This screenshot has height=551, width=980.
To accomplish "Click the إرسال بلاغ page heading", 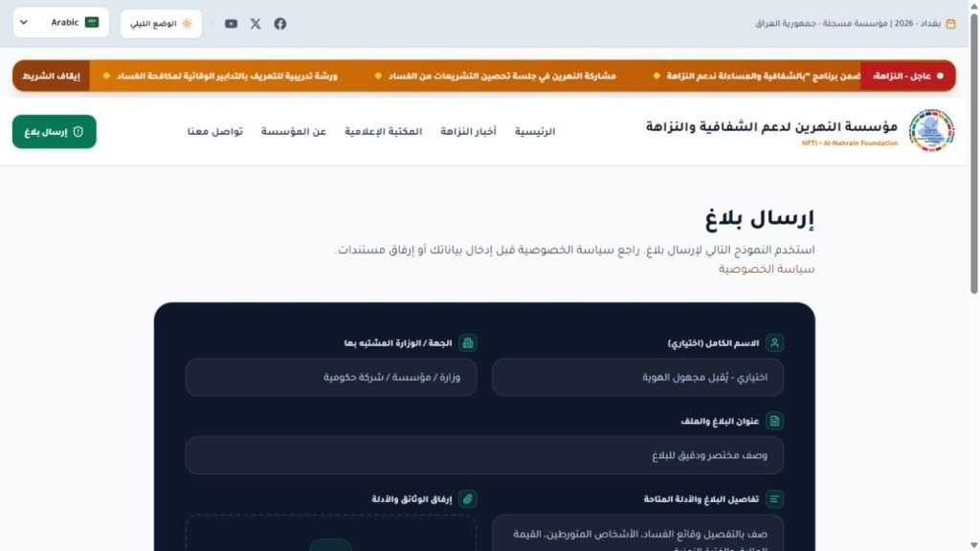I will click(759, 219).
